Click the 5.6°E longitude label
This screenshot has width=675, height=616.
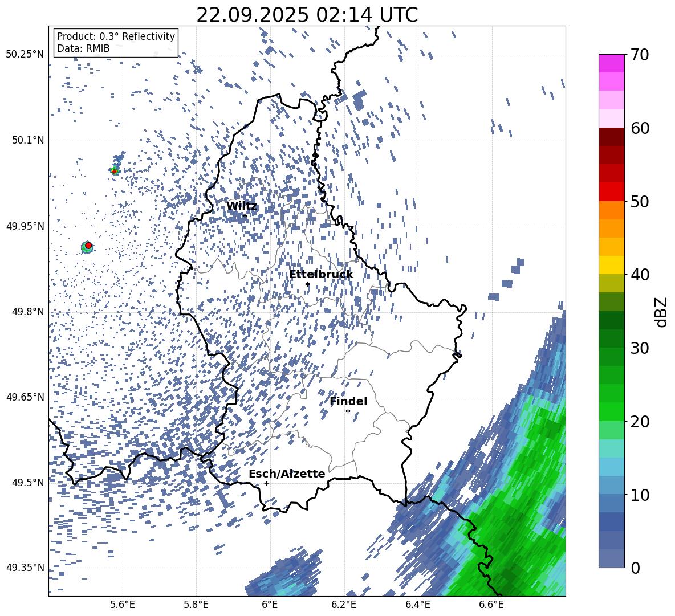(123, 605)
